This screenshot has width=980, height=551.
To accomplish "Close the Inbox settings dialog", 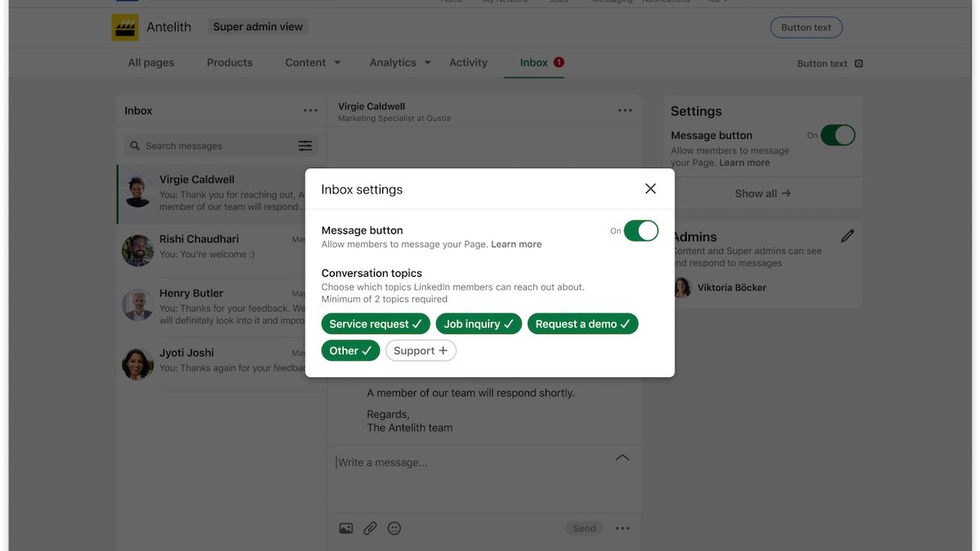I will [650, 189].
